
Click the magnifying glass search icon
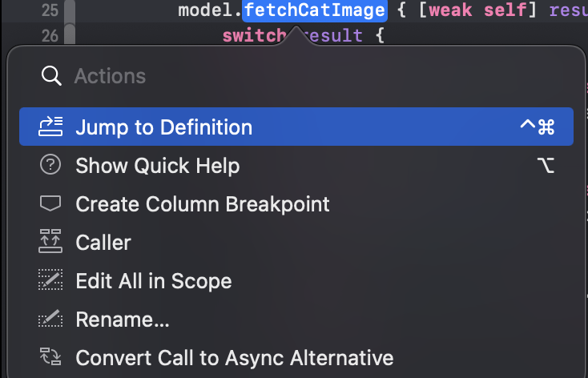click(x=51, y=76)
